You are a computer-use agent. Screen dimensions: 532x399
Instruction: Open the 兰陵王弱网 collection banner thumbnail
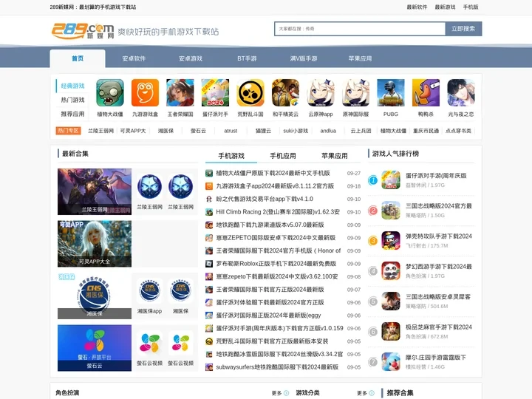(x=95, y=191)
